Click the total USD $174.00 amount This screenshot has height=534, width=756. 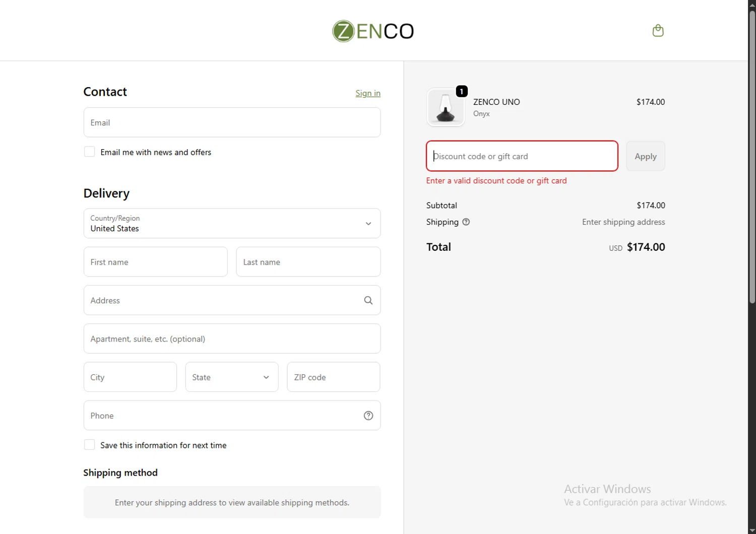637,247
